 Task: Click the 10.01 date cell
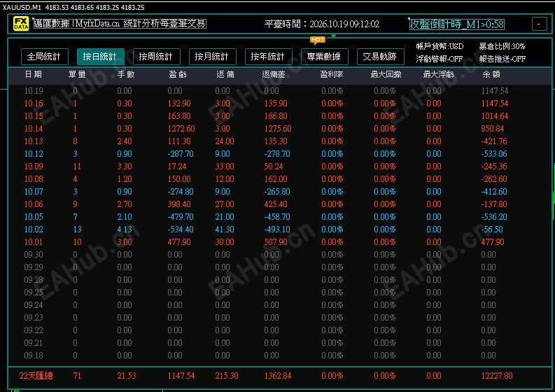tap(34, 242)
